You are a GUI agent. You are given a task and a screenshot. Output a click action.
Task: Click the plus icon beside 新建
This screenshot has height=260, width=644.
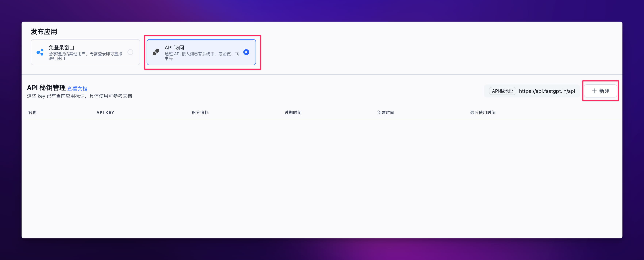(594, 91)
